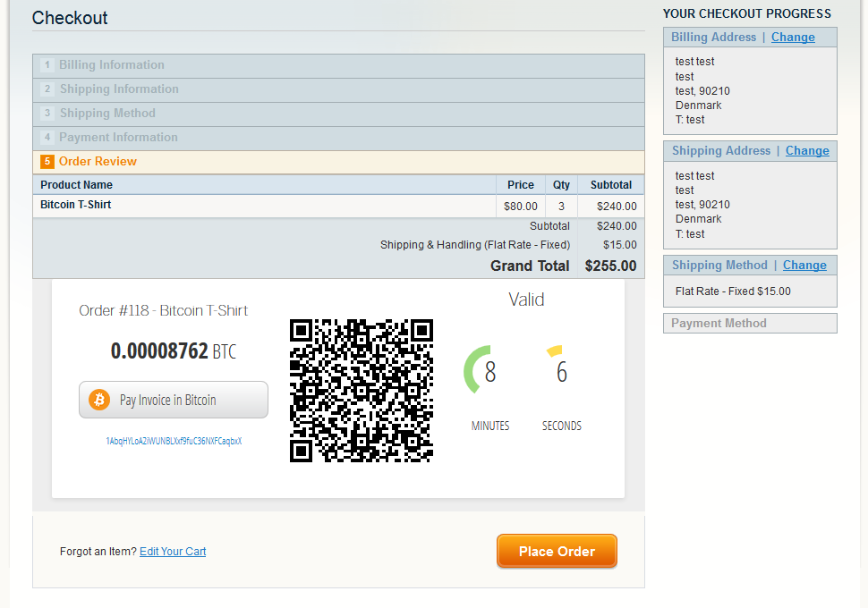Screen dimensions: 868x608
Task: Click Pay Invoice in Bitcoin button
Action: click(x=174, y=400)
